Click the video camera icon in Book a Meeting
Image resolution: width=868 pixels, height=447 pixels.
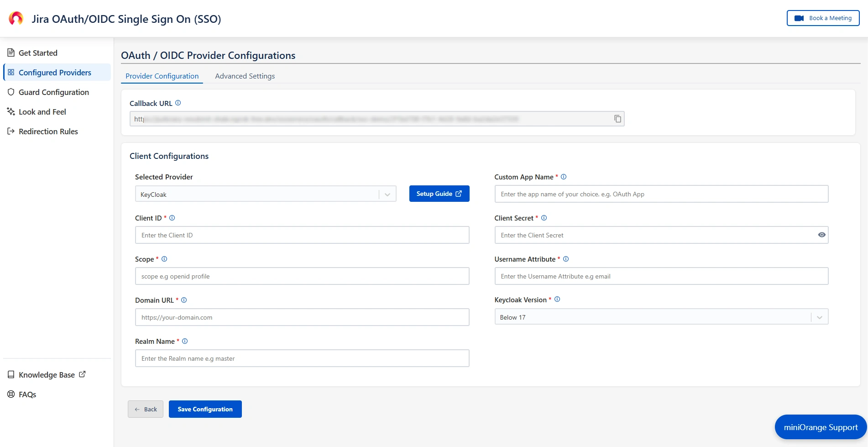[799, 18]
